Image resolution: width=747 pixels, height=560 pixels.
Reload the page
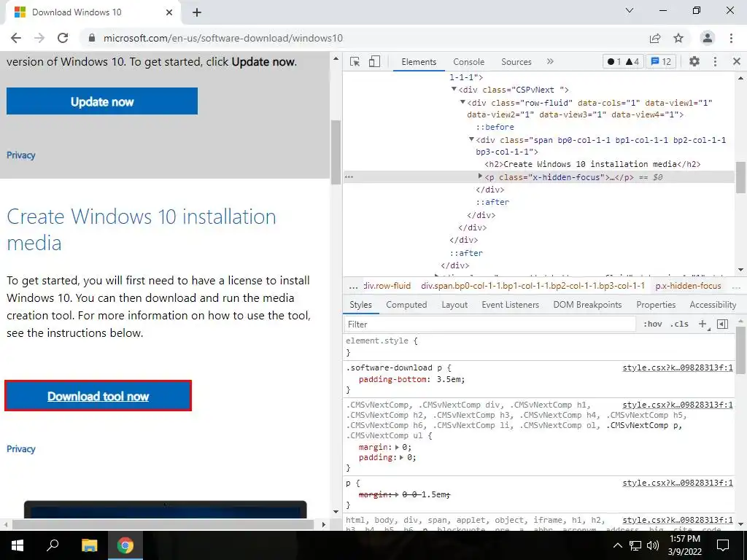pos(63,38)
